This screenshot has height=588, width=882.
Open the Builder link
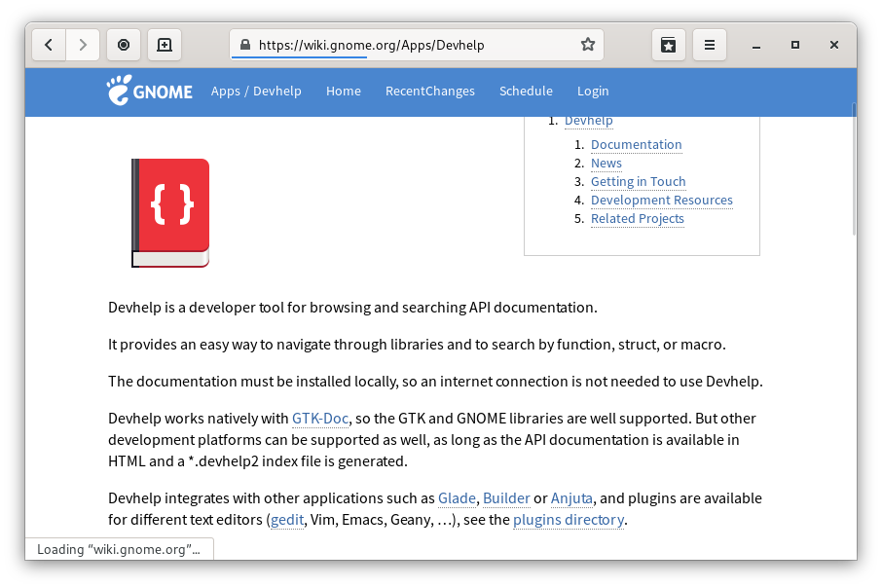[x=506, y=498]
